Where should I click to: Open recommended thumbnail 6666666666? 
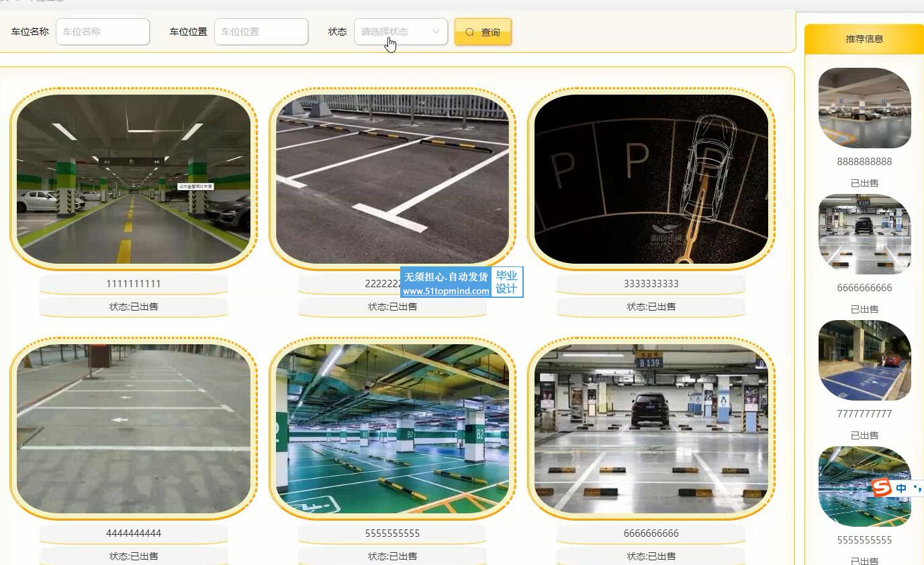tap(865, 234)
